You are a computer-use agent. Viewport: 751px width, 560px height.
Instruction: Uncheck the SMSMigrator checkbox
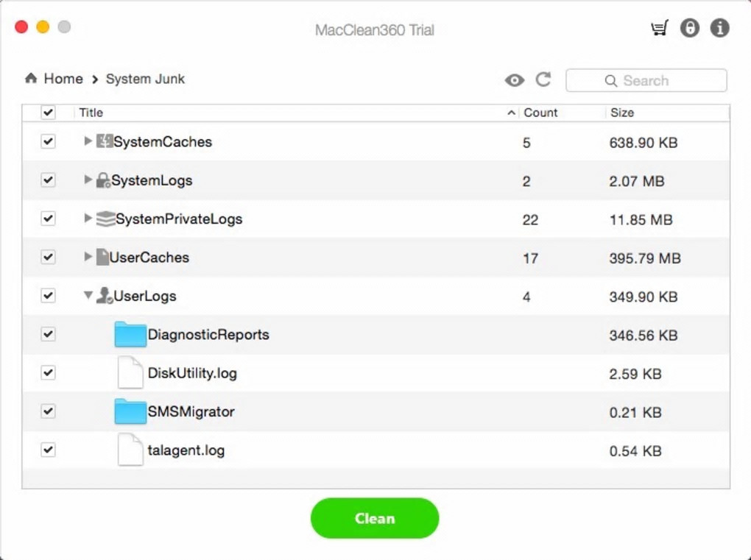point(48,411)
